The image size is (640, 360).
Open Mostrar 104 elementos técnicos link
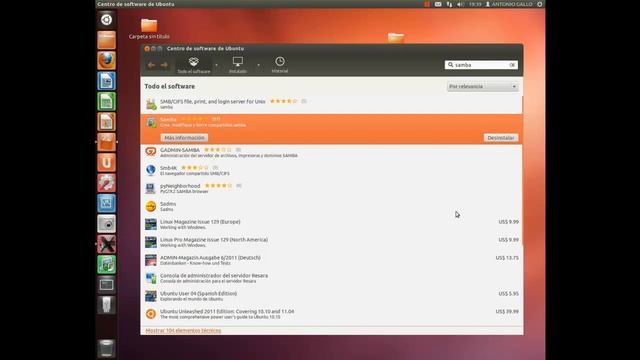pos(183,331)
